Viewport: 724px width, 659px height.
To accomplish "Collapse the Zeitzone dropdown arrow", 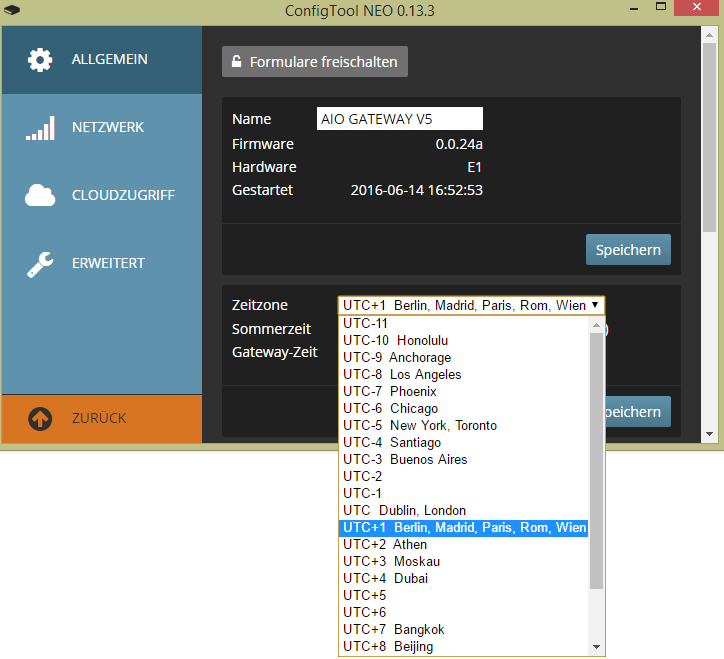I will coord(595,305).
